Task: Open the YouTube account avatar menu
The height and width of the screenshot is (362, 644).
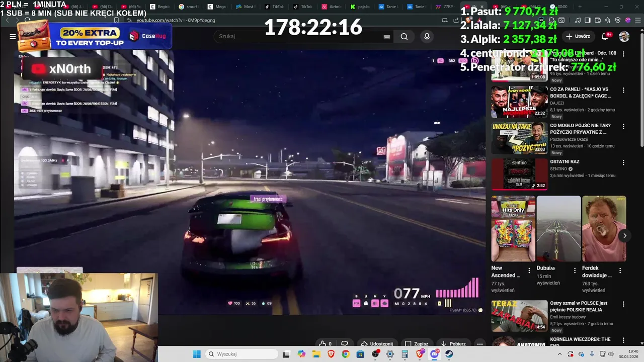Action: click(624, 36)
